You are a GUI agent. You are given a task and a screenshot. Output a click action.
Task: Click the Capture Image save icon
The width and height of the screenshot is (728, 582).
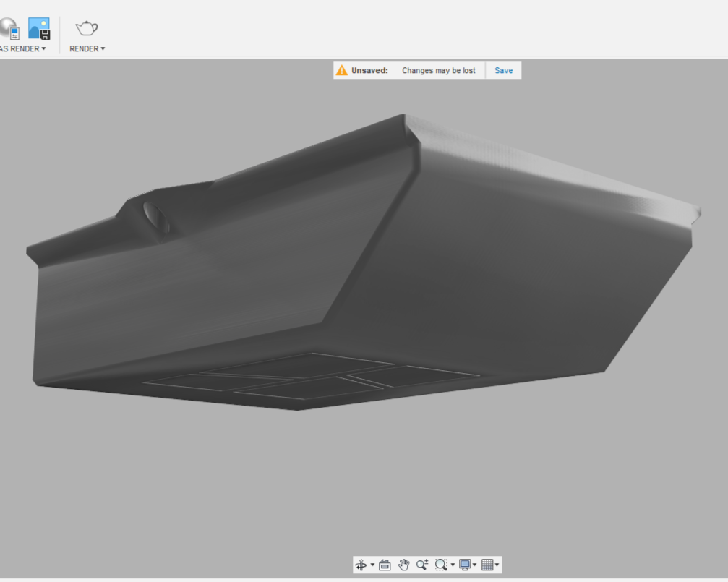pos(39,29)
